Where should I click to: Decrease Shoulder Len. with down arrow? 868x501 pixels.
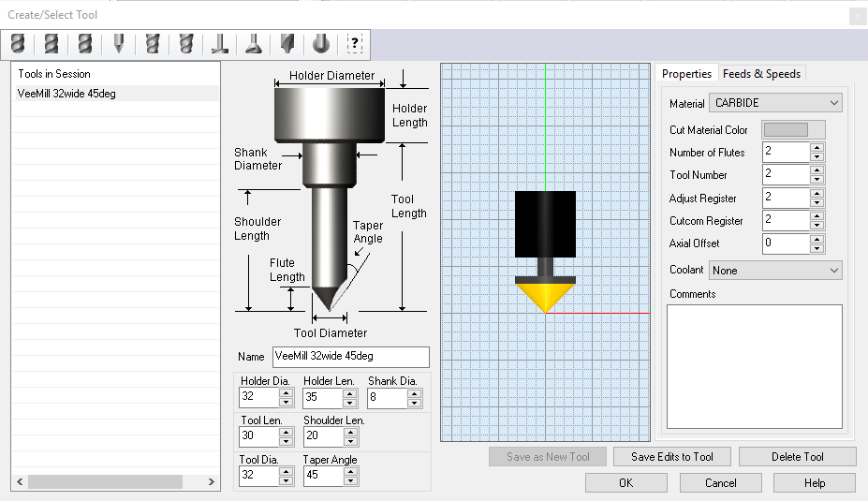[350, 441]
